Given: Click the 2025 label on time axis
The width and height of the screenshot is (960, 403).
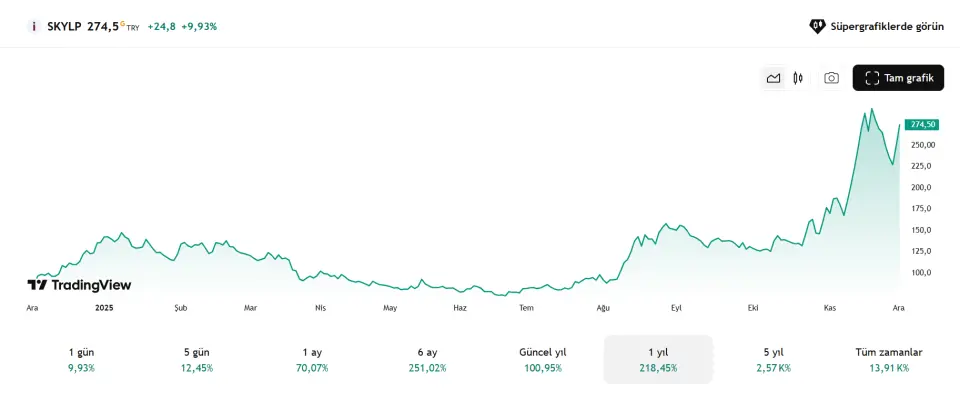Looking at the screenshot, I should (x=105, y=308).
